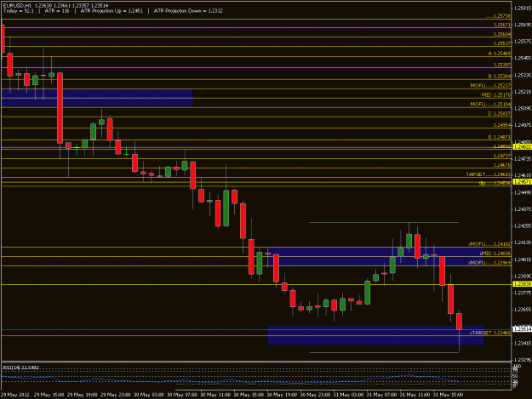The width and height of the screenshot is (532, 399).
Task: Select the 'MID 1.25170' level label
Action: point(496,95)
